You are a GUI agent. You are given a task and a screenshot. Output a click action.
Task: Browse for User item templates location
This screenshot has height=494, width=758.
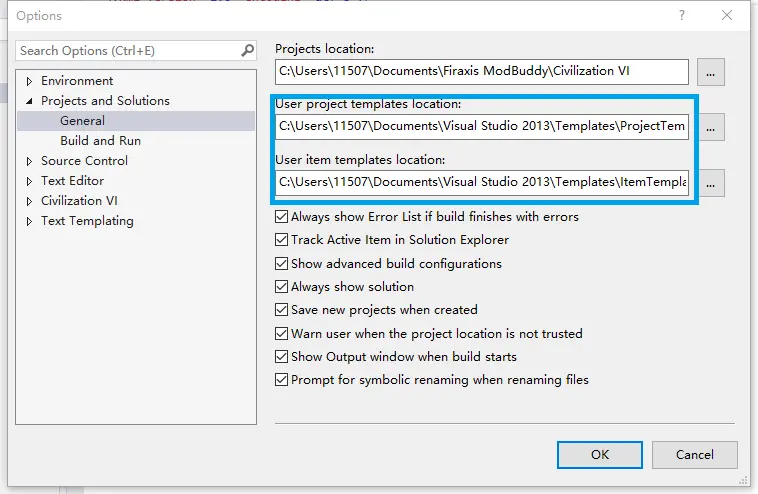[710, 183]
